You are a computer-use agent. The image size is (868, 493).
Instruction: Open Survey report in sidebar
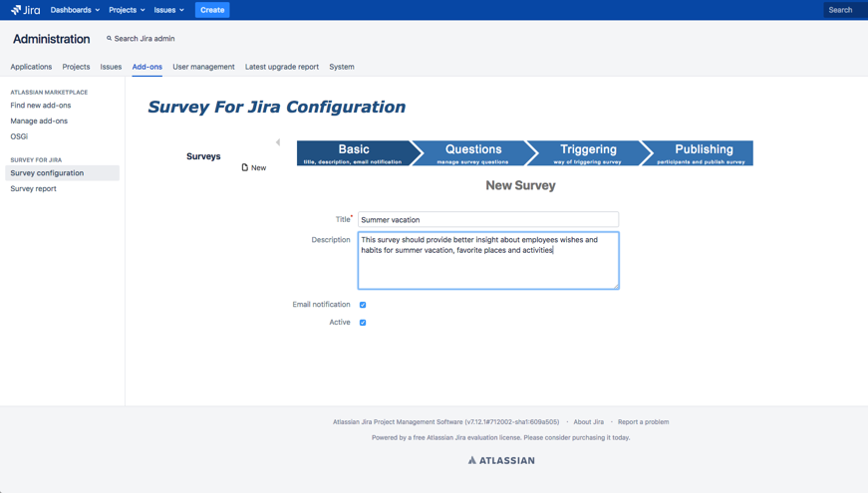[33, 188]
